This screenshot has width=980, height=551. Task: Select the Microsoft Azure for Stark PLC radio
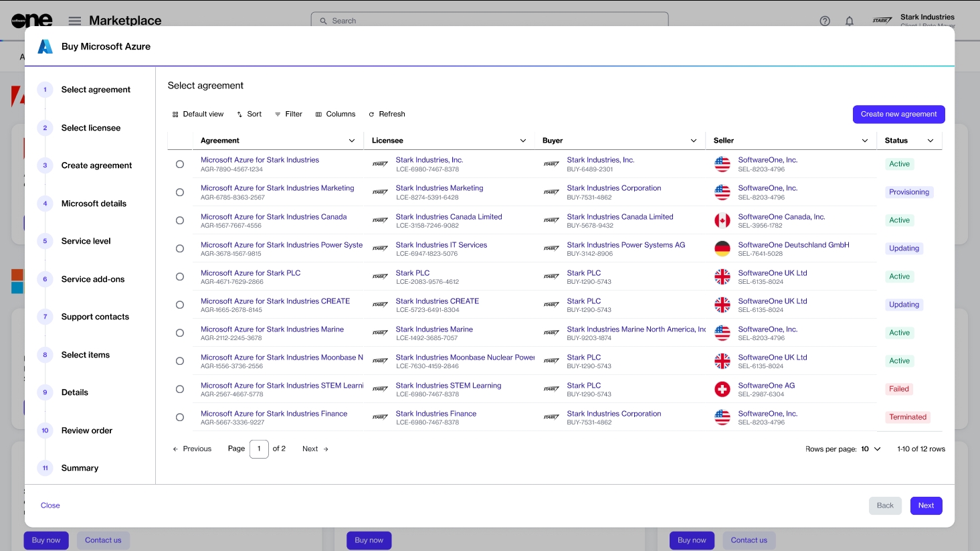(x=180, y=277)
